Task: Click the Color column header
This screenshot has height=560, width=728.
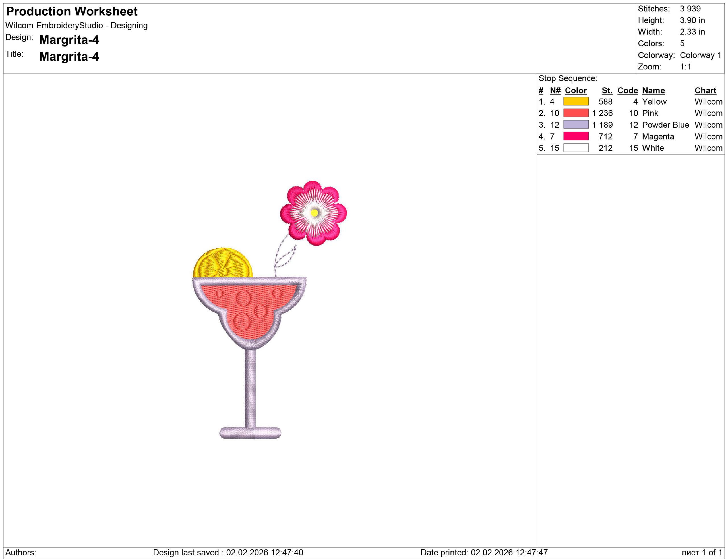Action: tap(575, 90)
